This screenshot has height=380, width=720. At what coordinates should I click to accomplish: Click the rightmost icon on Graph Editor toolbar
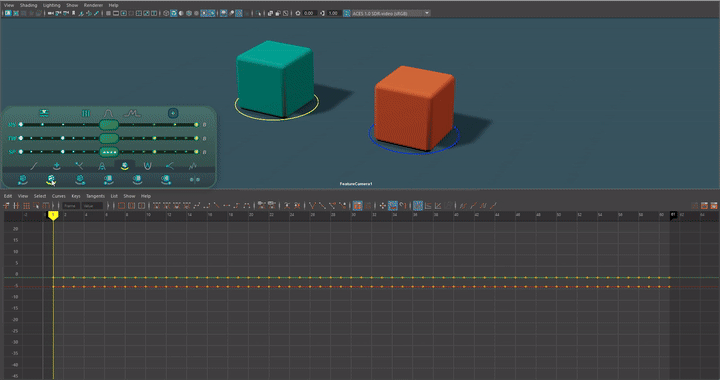[x=714, y=206]
